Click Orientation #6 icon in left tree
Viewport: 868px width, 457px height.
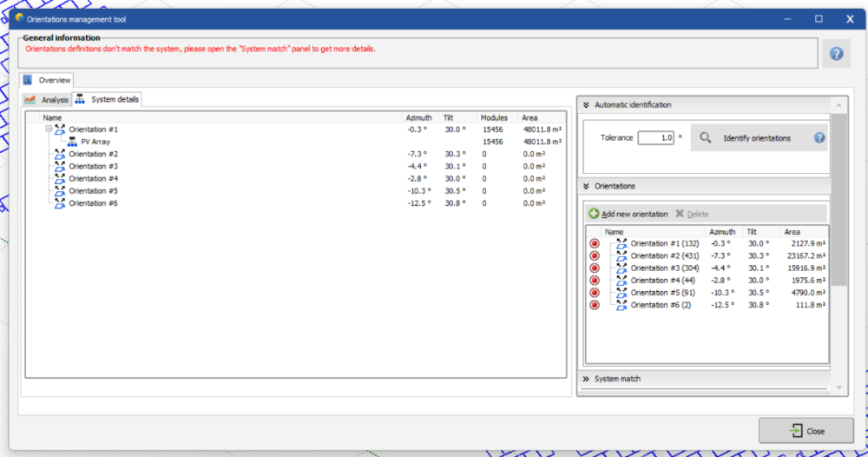coord(60,203)
